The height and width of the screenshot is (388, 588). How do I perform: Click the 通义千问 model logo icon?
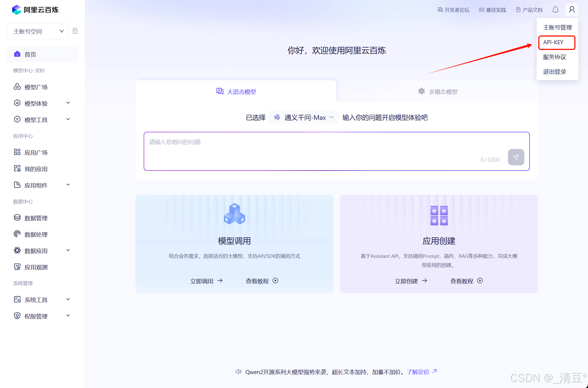click(x=277, y=117)
